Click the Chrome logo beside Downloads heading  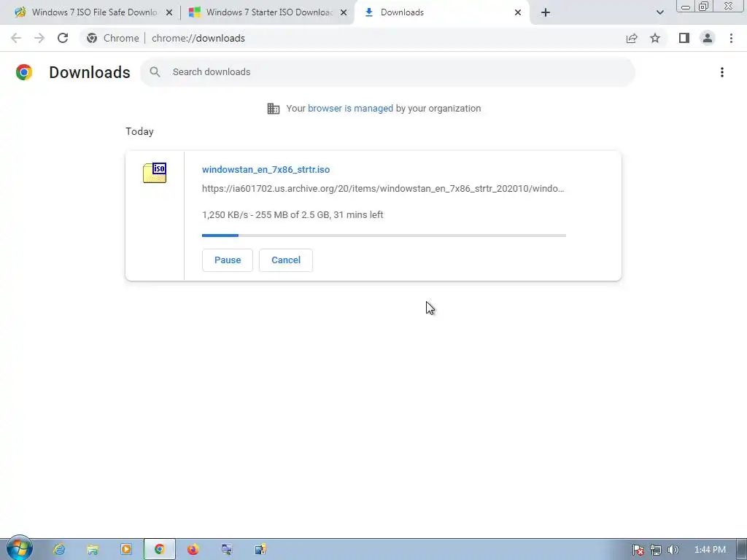tap(24, 72)
